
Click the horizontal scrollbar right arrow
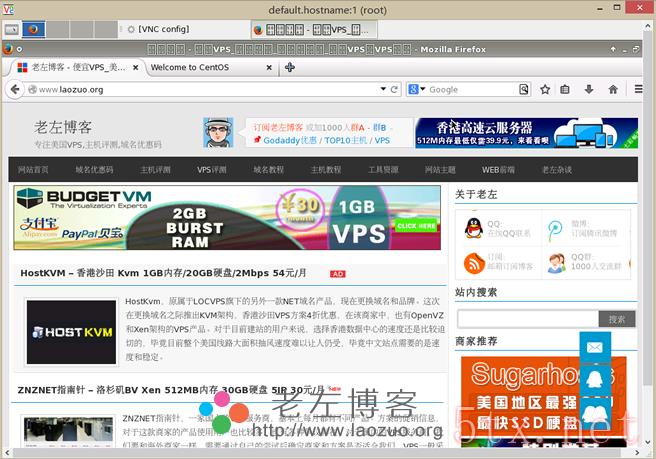(x=637, y=452)
